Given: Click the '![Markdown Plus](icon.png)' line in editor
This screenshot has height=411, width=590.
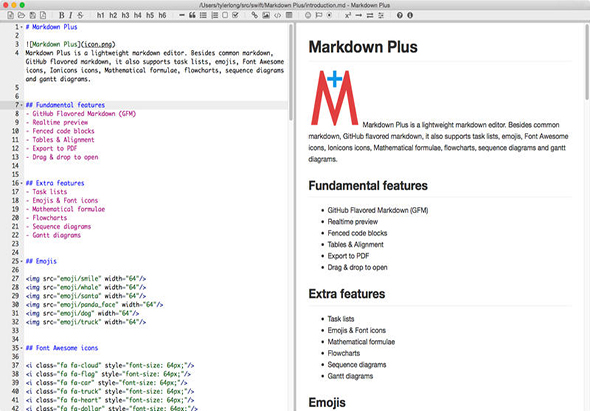Looking at the screenshot, I should tap(71, 44).
